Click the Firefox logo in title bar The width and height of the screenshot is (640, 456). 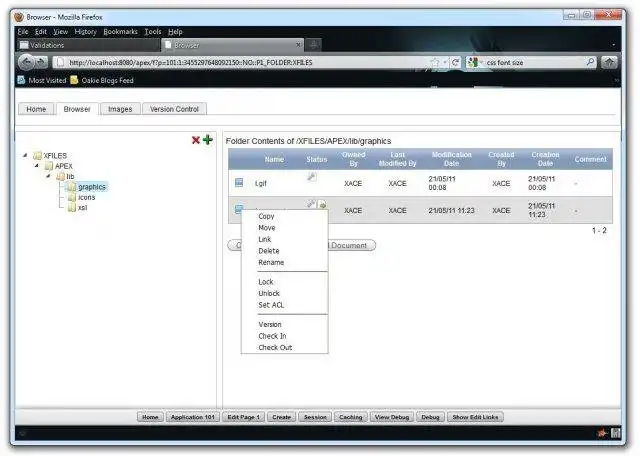19,17
